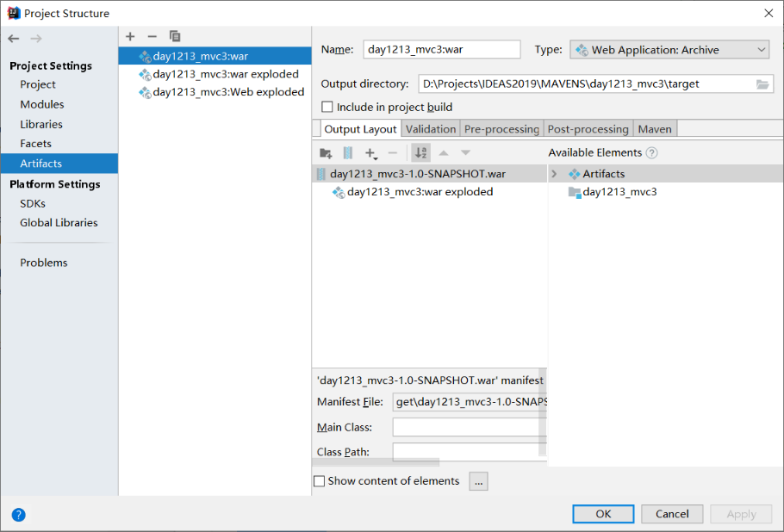Open the Maven tab

[655, 129]
